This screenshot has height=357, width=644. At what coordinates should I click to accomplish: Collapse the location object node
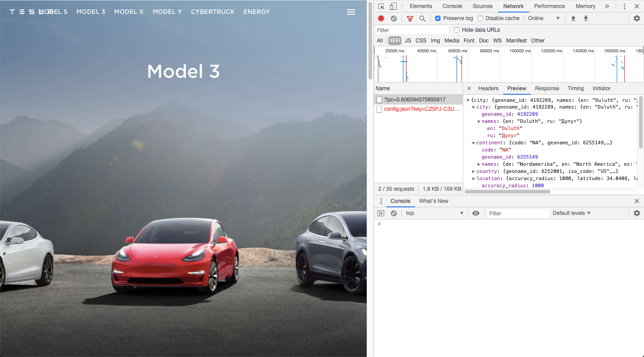click(x=473, y=179)
